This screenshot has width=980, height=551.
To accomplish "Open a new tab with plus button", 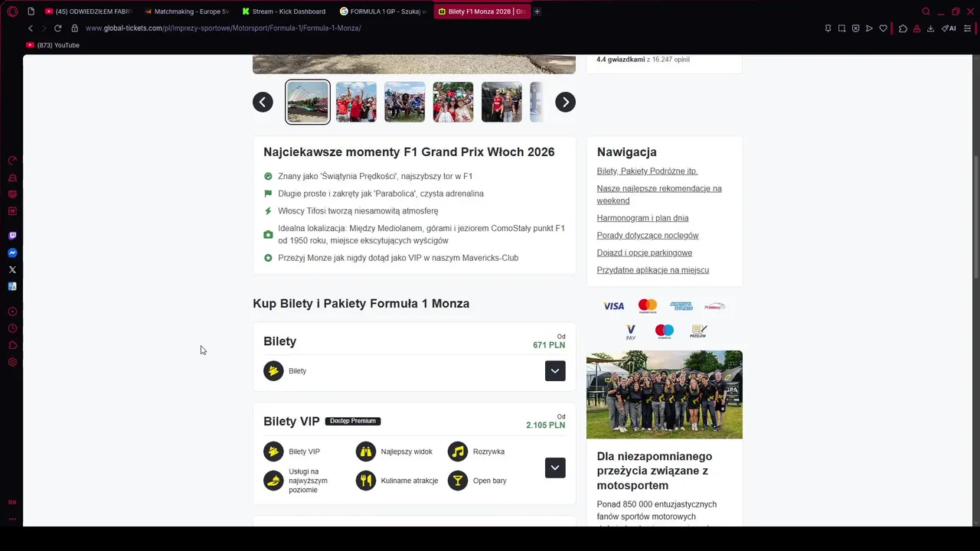I will [x=537, y=11].
